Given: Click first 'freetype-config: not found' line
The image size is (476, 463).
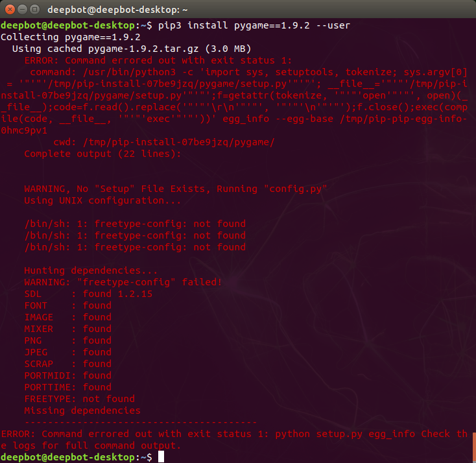Looking at the screenshot, I should pyautogui.click(x=135, y=224).
